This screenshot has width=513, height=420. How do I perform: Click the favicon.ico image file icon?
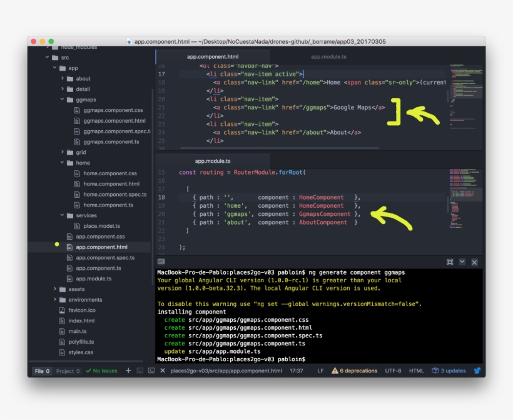pyautogui.click(x=62, y=310)
